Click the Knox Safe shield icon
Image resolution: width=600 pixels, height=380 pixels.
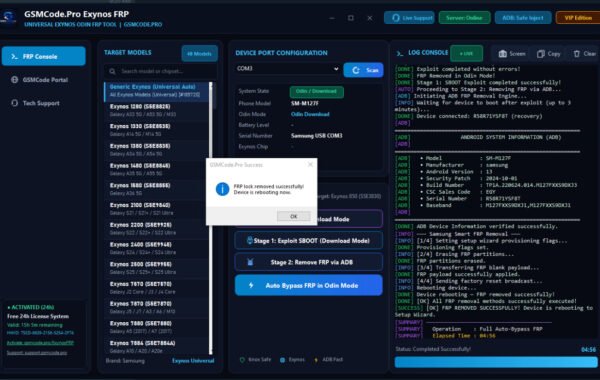(242, 360)
